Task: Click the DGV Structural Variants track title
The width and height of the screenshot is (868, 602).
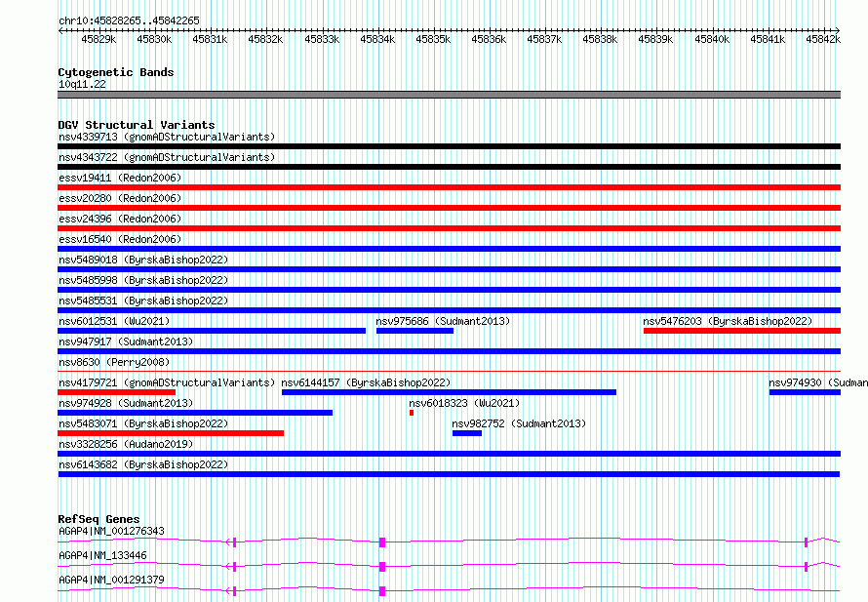Action: point(137,125)
